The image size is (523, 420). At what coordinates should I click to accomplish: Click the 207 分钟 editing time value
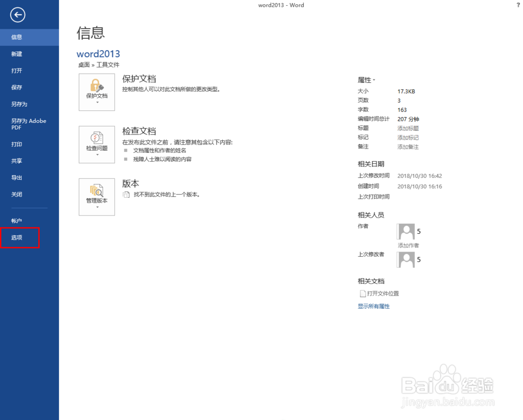click(408, 119)
